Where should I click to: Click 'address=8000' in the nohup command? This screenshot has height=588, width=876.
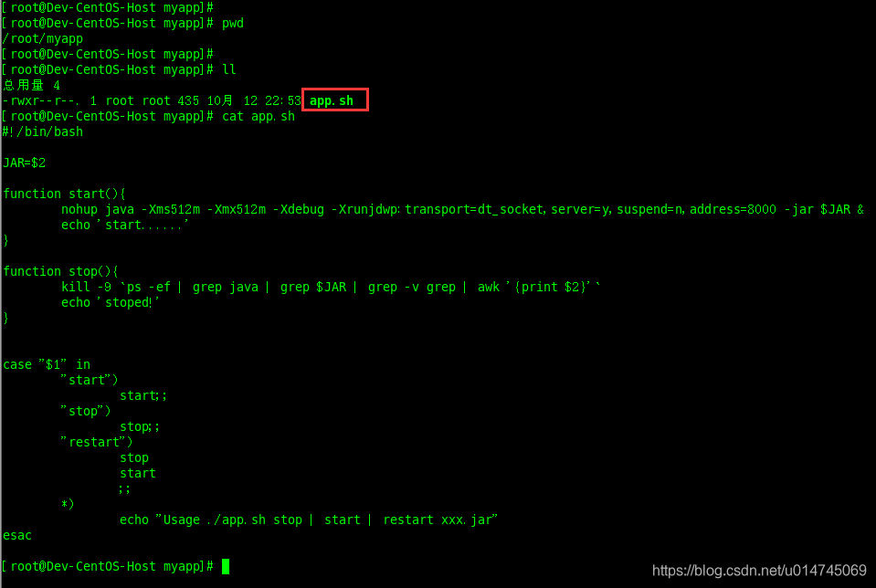733,209
